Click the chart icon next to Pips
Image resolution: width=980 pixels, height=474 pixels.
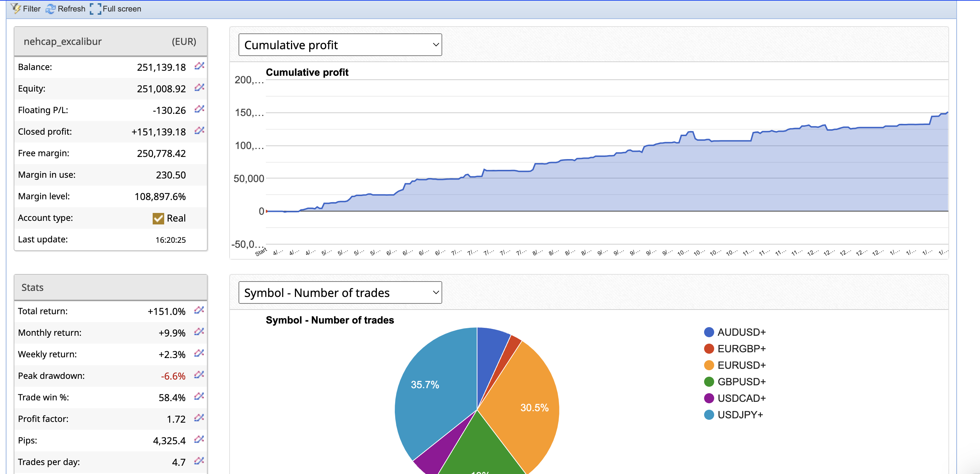[x=199, y=440]
